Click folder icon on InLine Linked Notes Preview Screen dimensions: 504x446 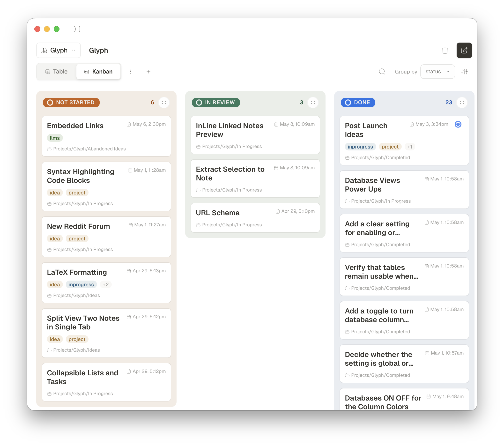tap(198, 147)
